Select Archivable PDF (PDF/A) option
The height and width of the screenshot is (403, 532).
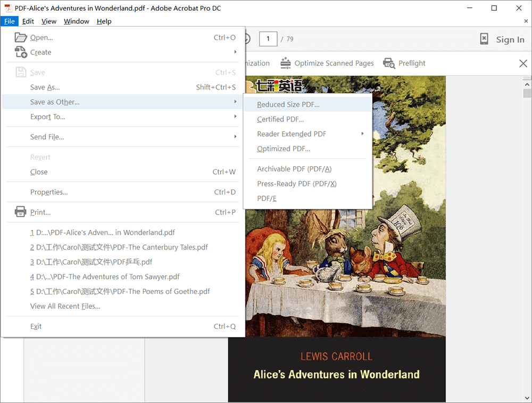(x=294, y=169)
